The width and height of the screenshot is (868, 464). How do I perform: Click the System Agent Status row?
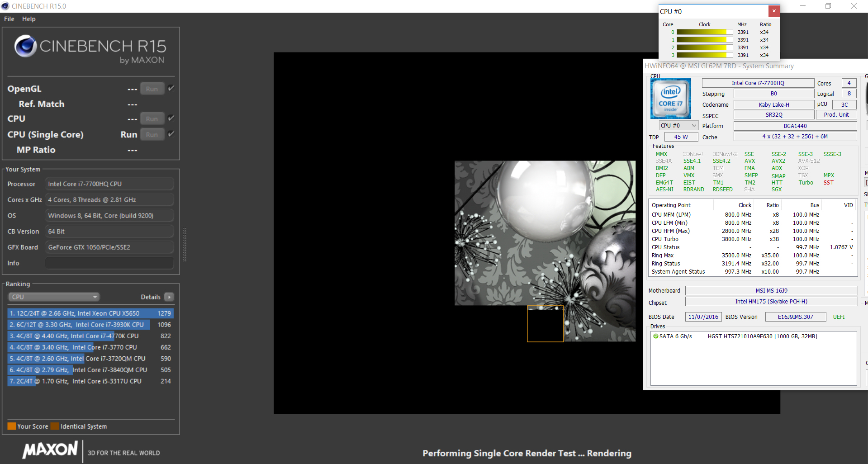pyautogui.click(x=752, y=271)
